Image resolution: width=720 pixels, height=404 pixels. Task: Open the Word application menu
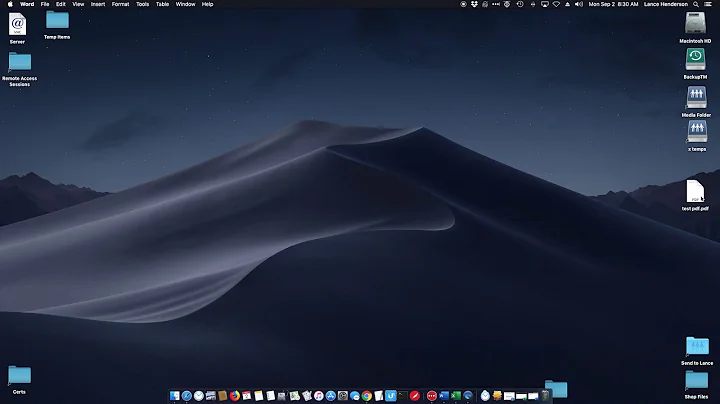click(27, 4)
